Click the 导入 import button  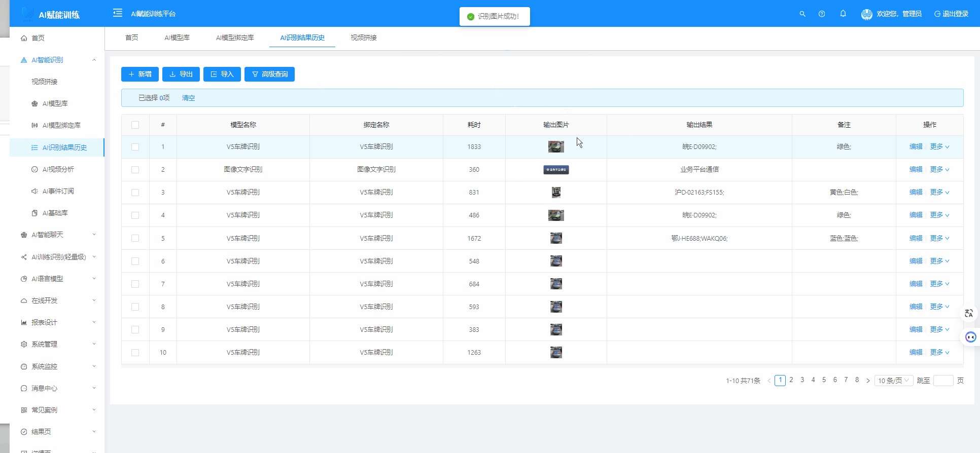(222, 74)
